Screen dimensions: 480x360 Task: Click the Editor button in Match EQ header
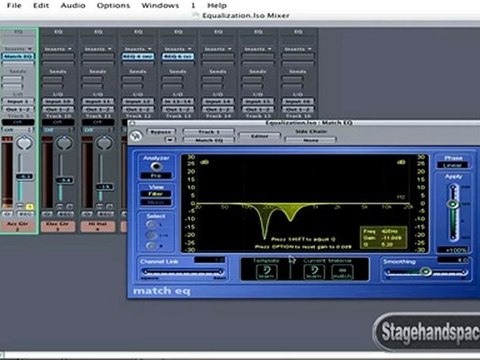(260, 136)
